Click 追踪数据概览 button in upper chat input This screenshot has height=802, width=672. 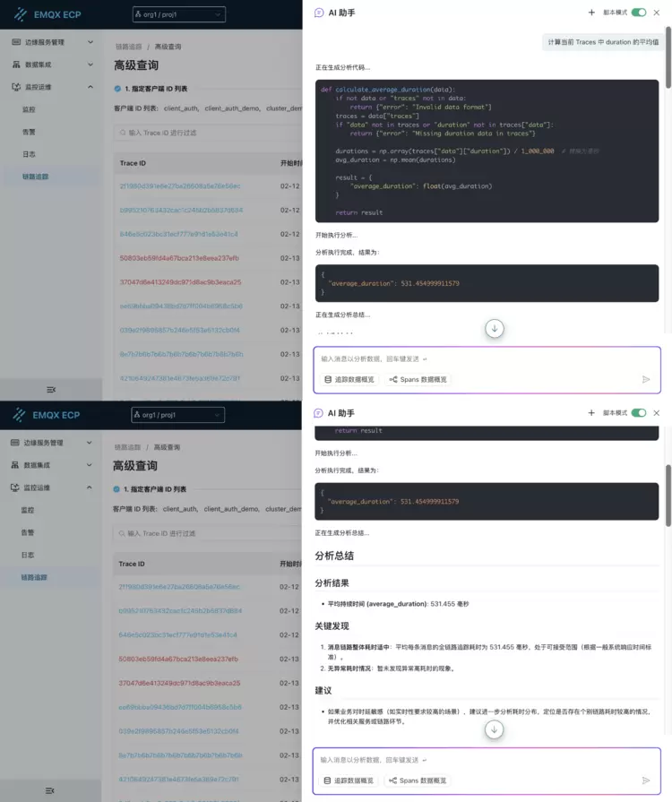(349, 379)
